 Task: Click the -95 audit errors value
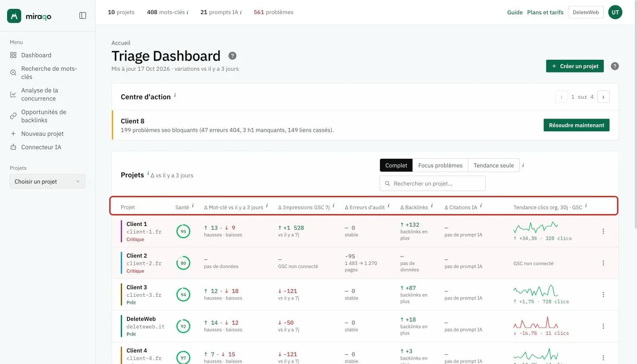(349, 256)
